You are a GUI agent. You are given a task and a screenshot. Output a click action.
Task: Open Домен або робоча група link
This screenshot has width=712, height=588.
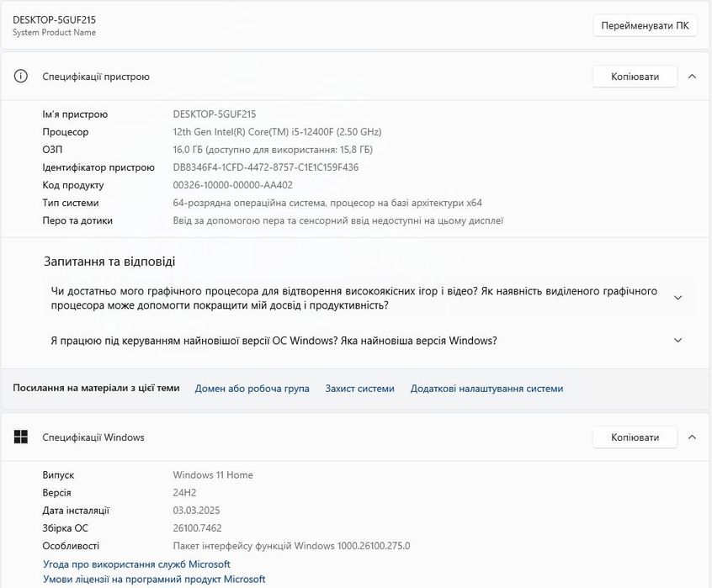[252, 389]
